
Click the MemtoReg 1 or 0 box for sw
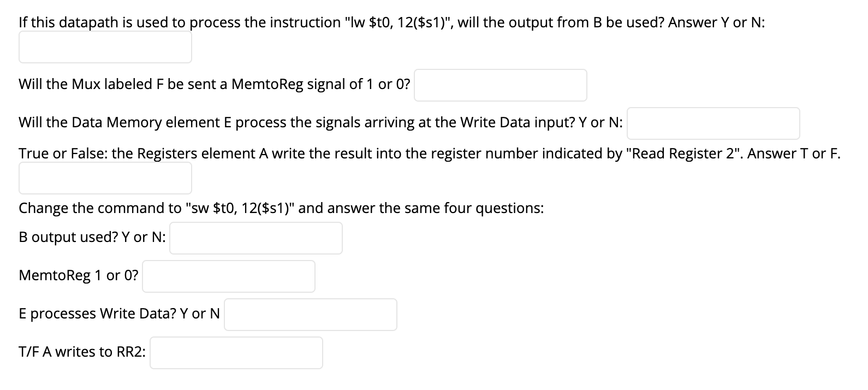coord(228,276)
